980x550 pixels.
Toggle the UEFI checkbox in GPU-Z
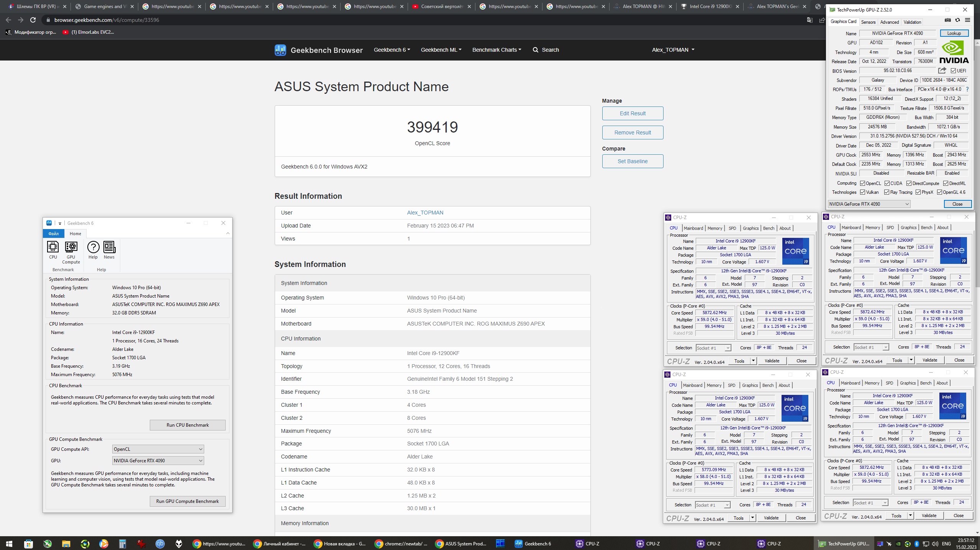953,71
